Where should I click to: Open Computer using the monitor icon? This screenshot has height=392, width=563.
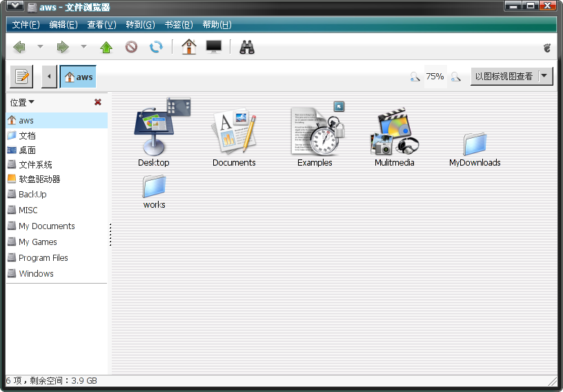[214, 47]
